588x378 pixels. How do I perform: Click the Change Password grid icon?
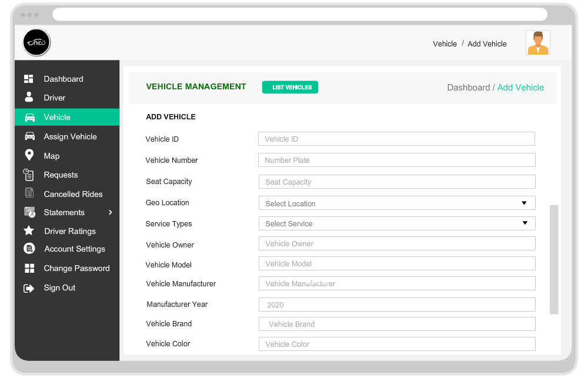point(29,268)
